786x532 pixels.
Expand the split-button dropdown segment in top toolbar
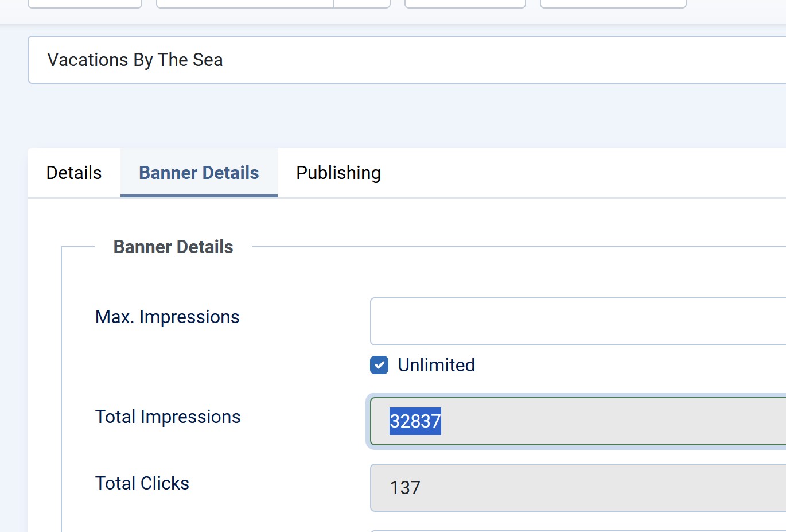coord(362,3)
